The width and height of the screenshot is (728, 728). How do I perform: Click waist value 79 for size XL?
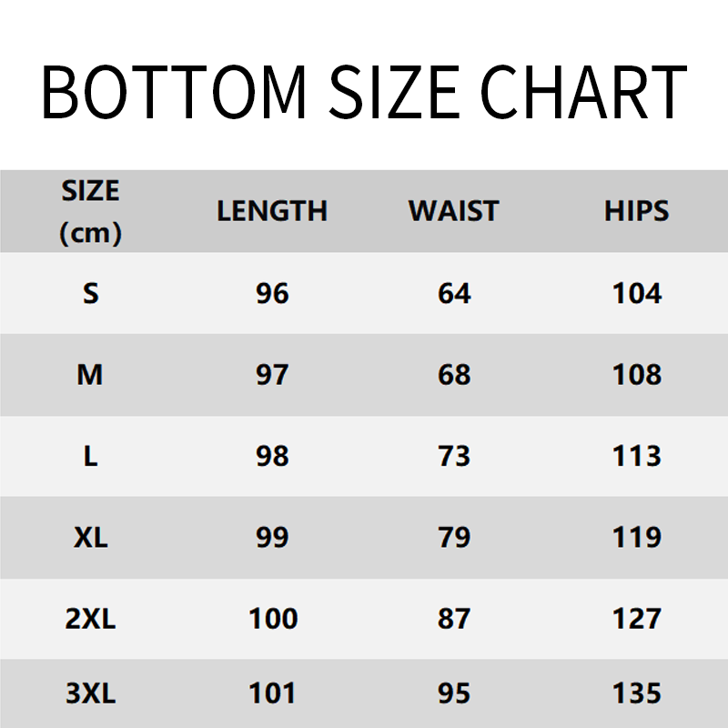(454, 537)
